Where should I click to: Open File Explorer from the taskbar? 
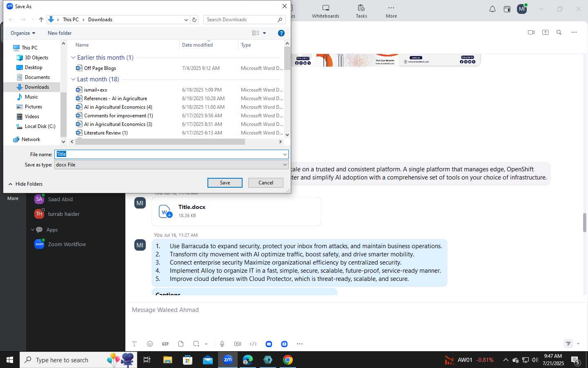[168, 360]
